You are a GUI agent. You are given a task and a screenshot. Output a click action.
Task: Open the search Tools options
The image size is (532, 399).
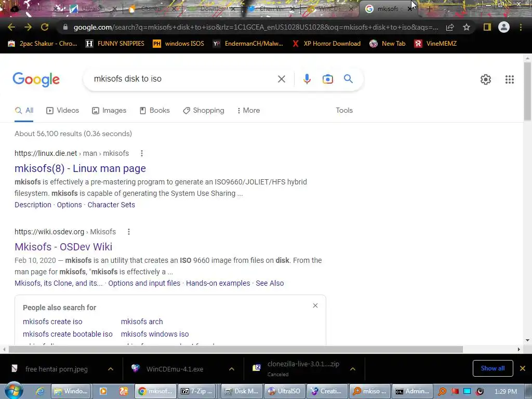point(344,110)
